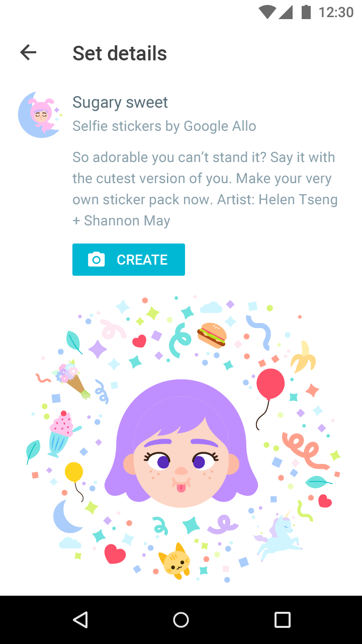The image size is (362, 644).
Task: Tap the purple-haired girl face sticker
Action: (181, 448)
